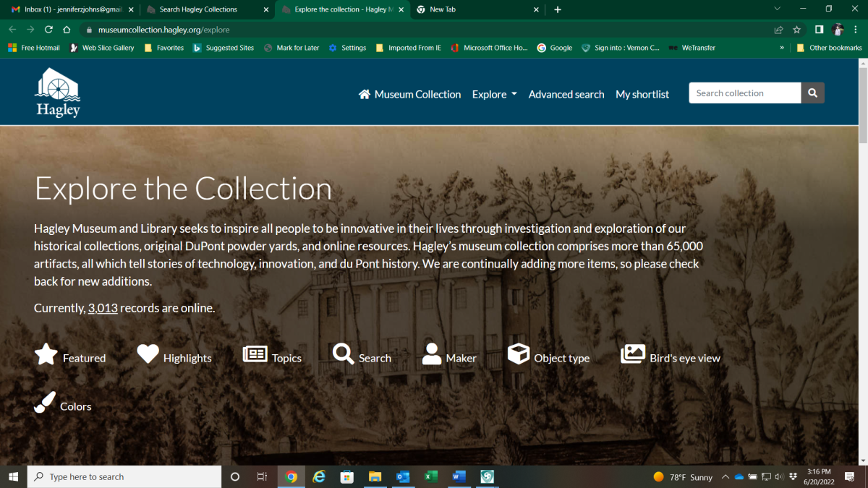Expand the Explore dropdown menu
The width and height of the screenshot is (868, 488).
[x=495, y=94]
